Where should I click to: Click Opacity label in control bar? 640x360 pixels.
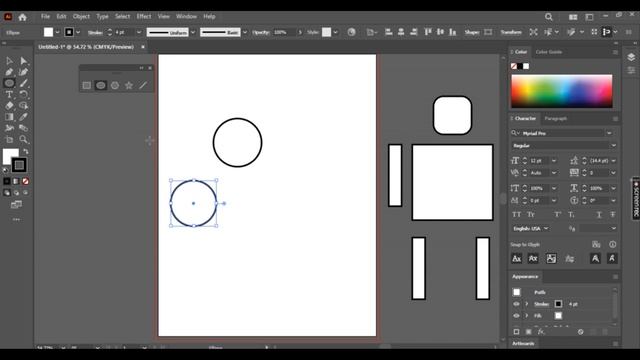coord(260,32)
